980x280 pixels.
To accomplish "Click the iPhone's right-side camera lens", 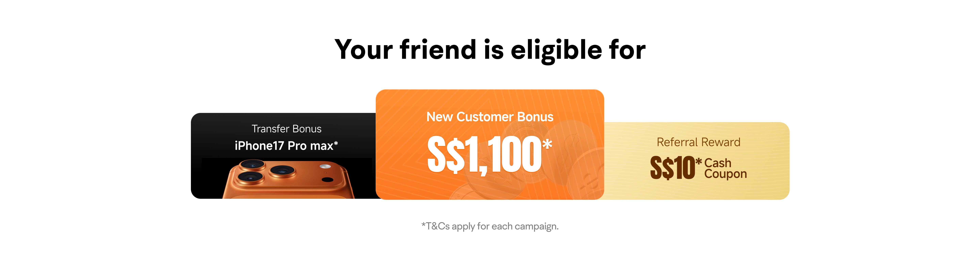I will pos(282,171).
